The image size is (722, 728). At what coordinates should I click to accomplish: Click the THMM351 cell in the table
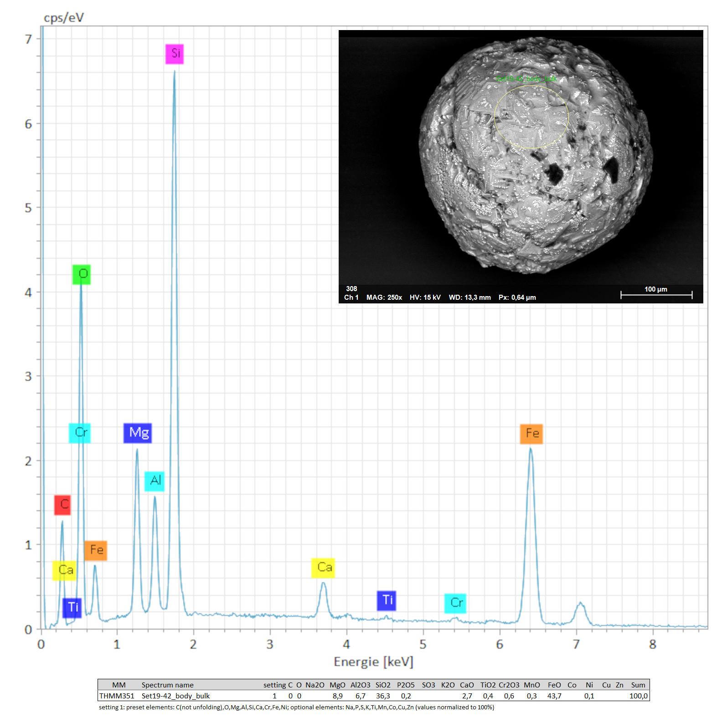117,696
